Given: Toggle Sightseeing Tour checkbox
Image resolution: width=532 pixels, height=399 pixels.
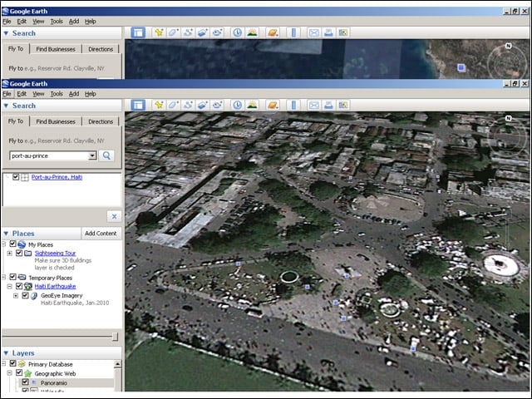Looking at the screenshot, I should point(19,253).
